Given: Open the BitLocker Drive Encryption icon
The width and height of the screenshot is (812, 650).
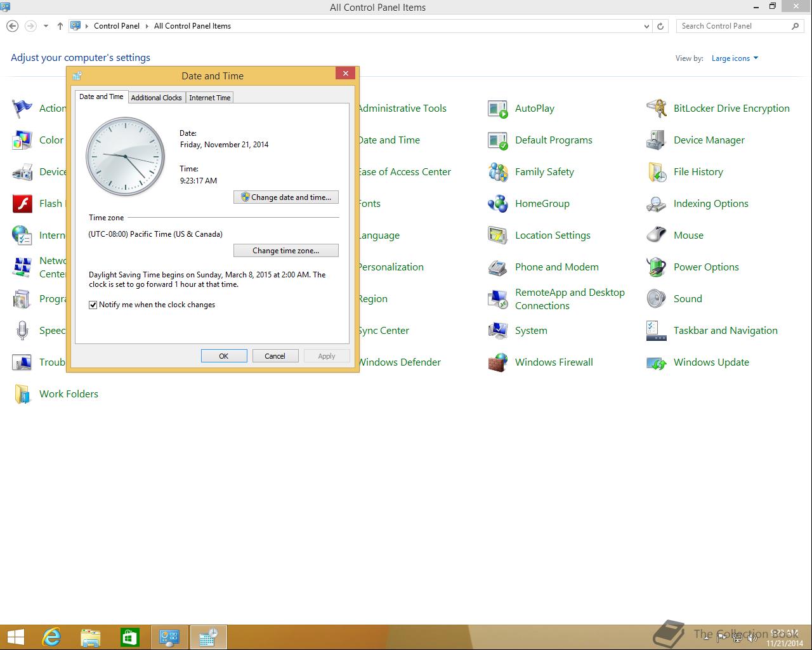Looking at the screenshot, I should coord(657,109).
